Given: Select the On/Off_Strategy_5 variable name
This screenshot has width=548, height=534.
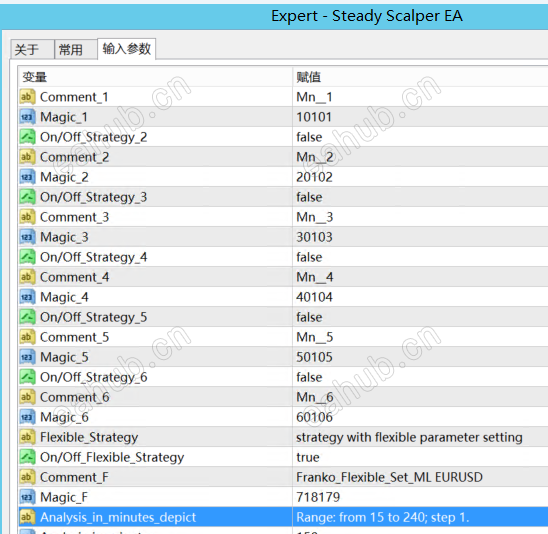Looking at the screenshot, I should click(x=93, y=318).
